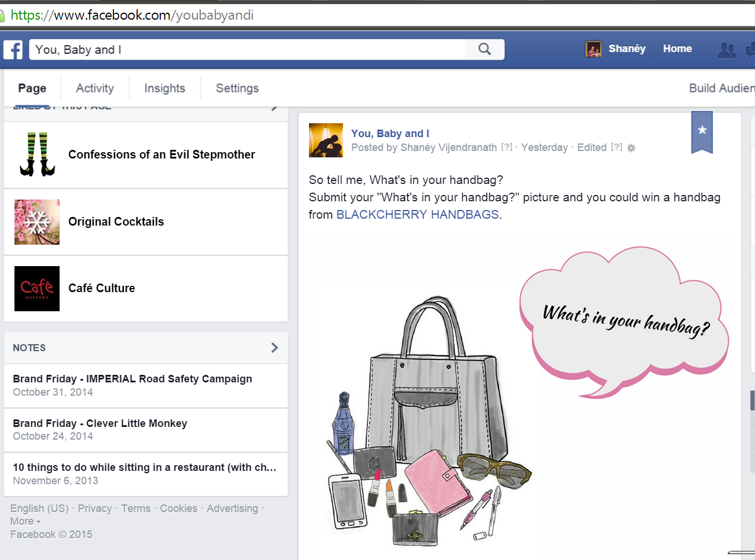755x560 pixels.
Task: Go to Home in the top bar
Action: click(677, 49)
